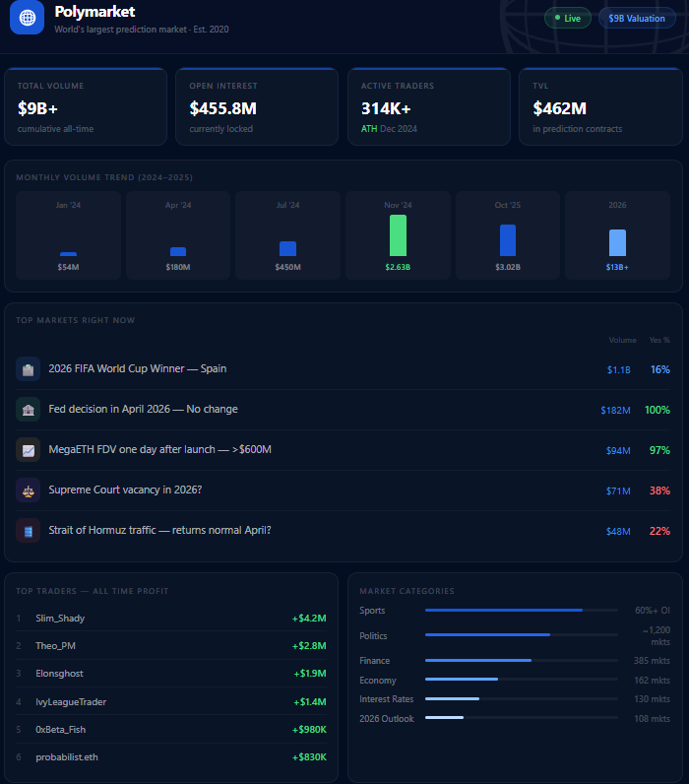Click the 2026 Outlook category progress bar
Viewport: 689px width, 784px height.
tap(522, 717)
